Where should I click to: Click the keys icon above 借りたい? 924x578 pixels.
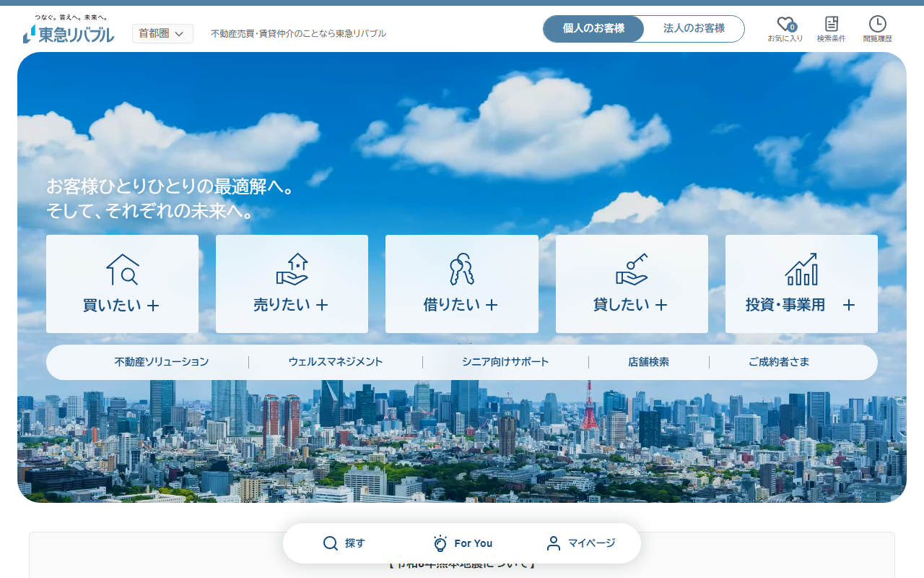click(x=462, y=269)
